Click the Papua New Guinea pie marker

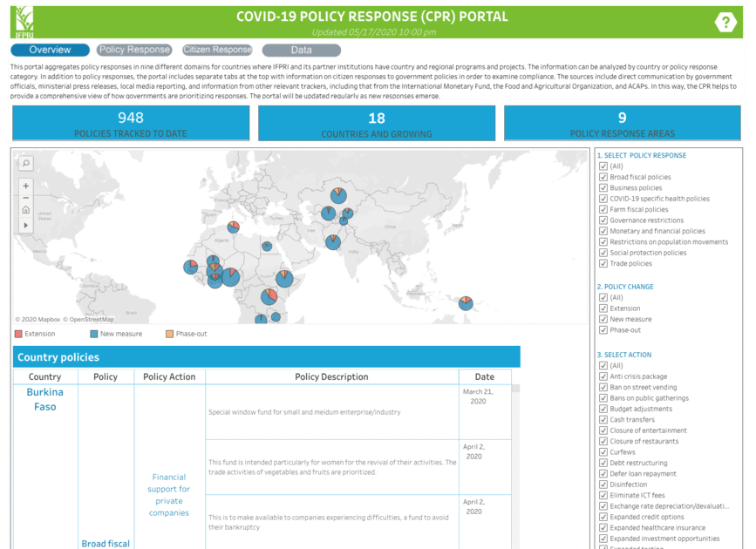click(467, 302)
